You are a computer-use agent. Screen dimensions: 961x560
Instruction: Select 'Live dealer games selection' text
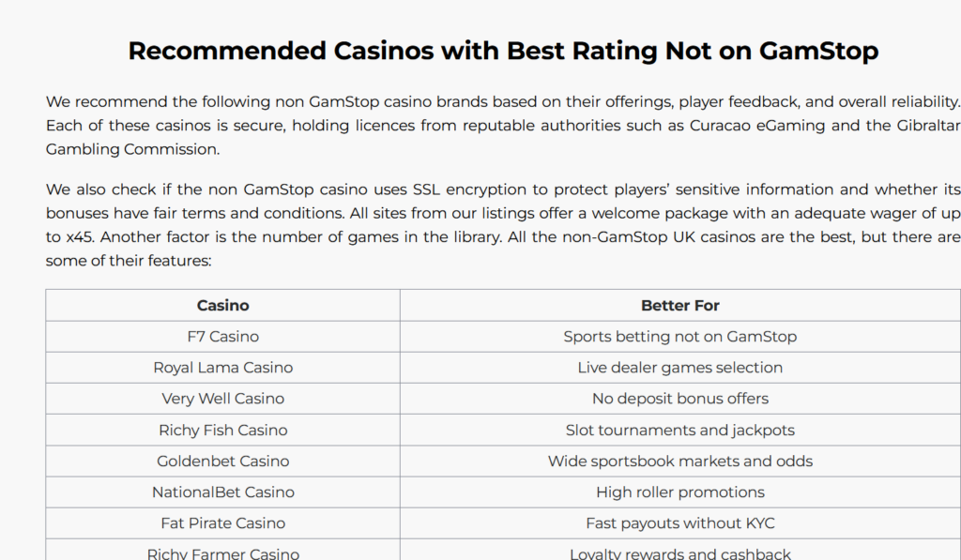point(680,368)
